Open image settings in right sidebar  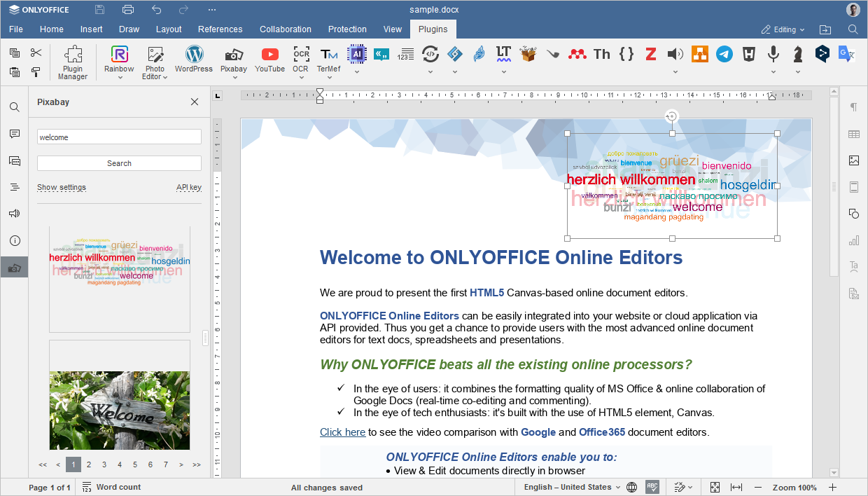click(853, 160)
